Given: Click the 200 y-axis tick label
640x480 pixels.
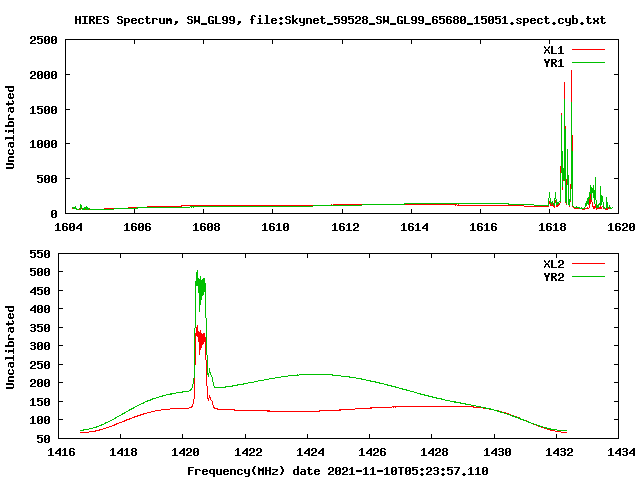Looking at the screenshot, I should (x=40, y=383).
